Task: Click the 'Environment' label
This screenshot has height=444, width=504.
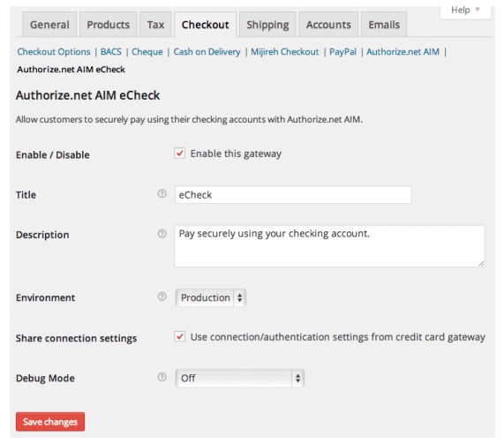Action: 45,297
